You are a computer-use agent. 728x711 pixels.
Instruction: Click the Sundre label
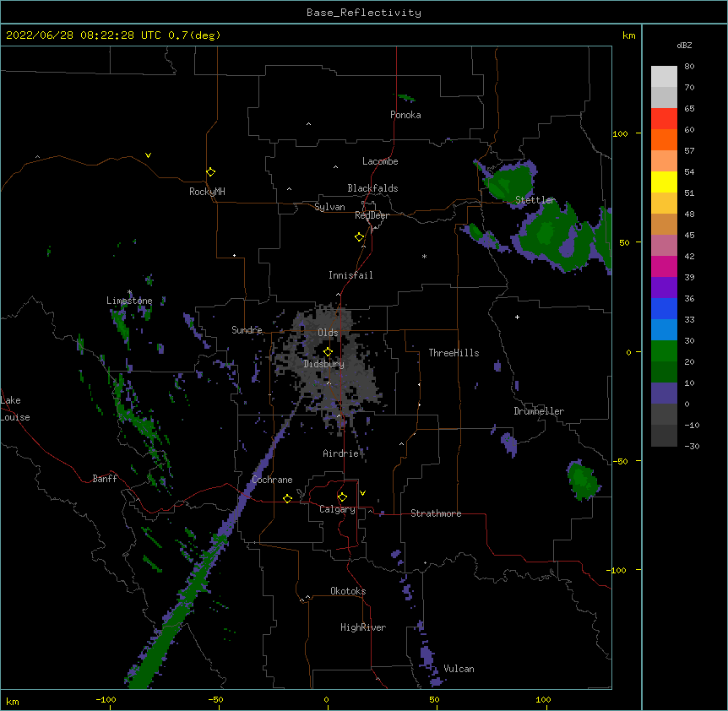coord(247,330)
